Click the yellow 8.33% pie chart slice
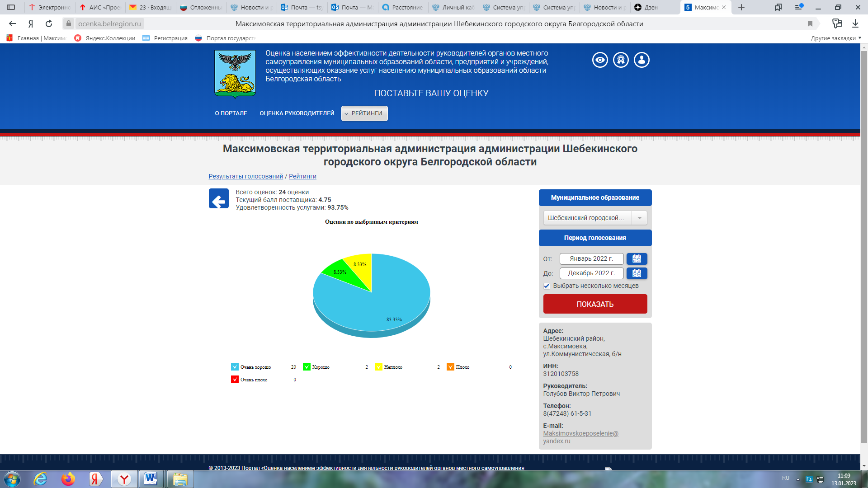 pos(362,267)
